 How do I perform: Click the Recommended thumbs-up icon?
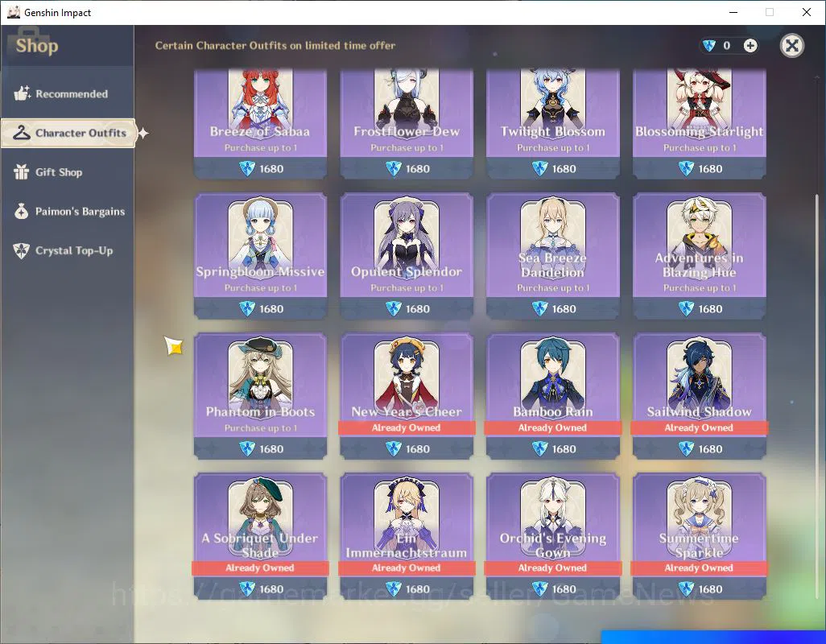(x=22, y=93)
